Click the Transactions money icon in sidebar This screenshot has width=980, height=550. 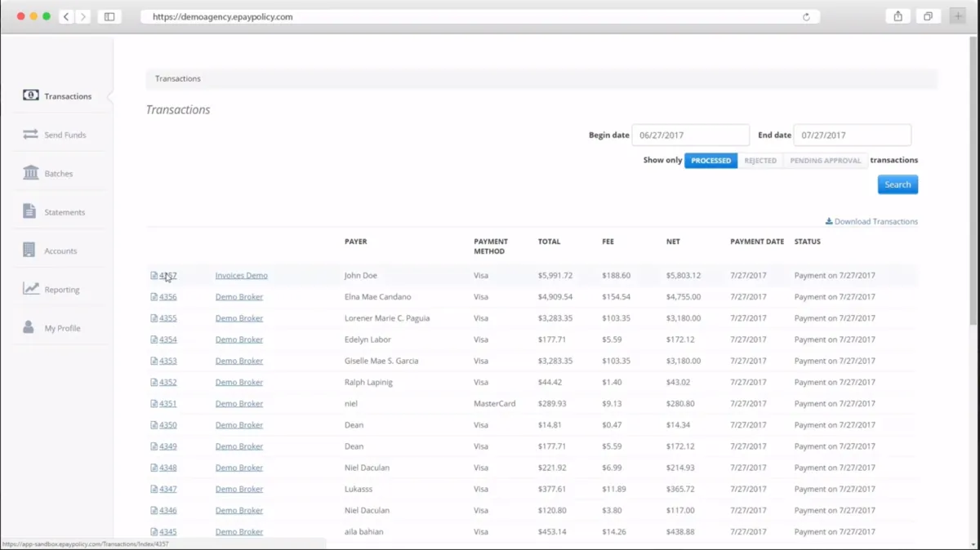[x=31, y=95]
